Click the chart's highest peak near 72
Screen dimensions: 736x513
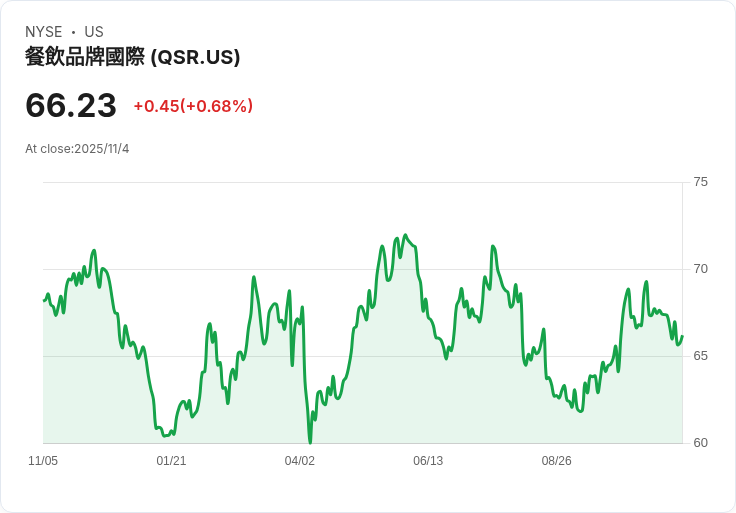click(406, 235)
